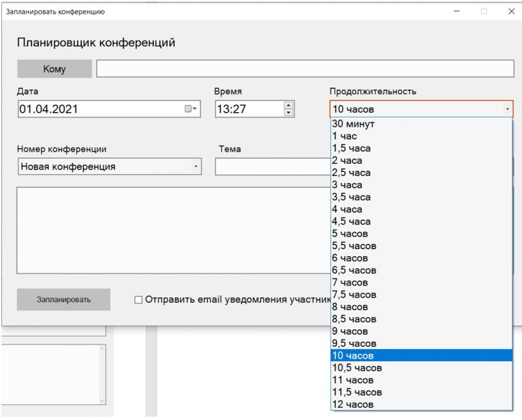
Task: Select 2 часа duration option
Action: (x=422, y=160)
